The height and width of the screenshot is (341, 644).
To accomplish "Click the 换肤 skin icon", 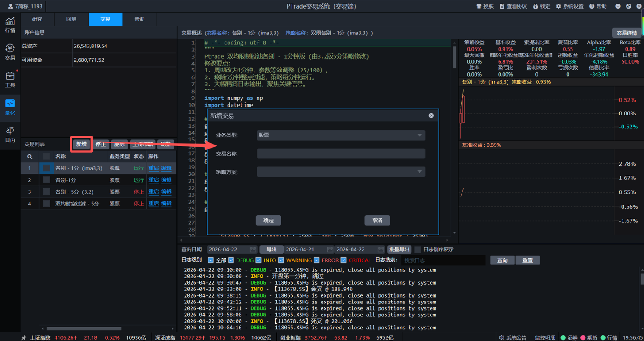I will tap(479, 6).
